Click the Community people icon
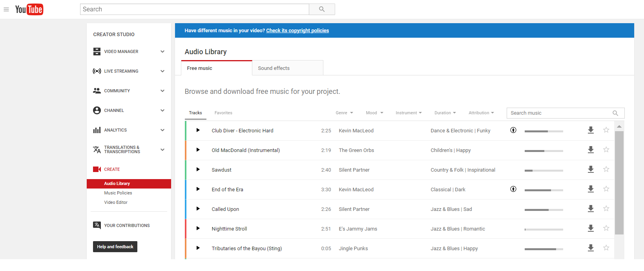 (x=97, y=91)
